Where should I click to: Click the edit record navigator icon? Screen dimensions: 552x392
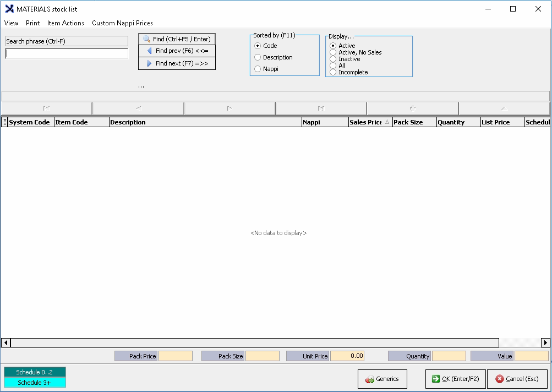503,108
